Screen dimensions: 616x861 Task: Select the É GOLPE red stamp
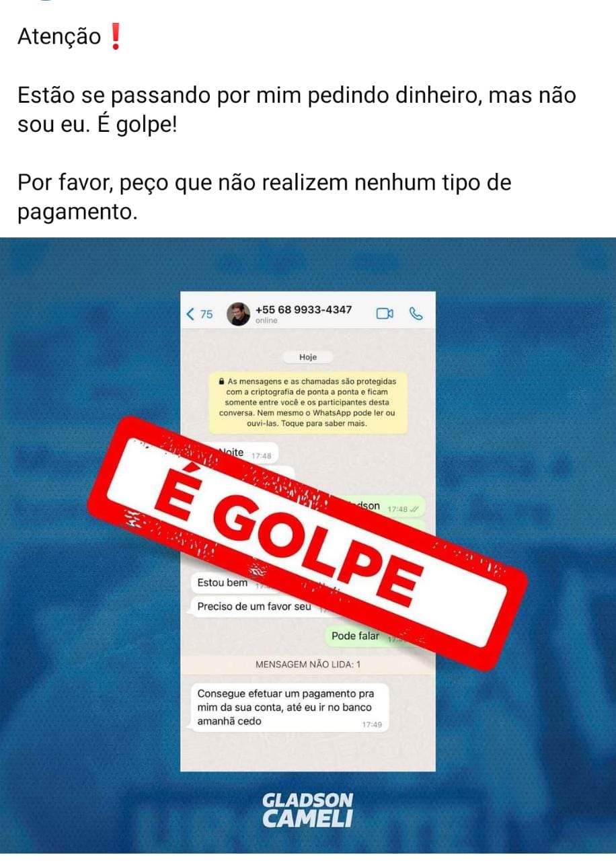[x=307, y=543]
